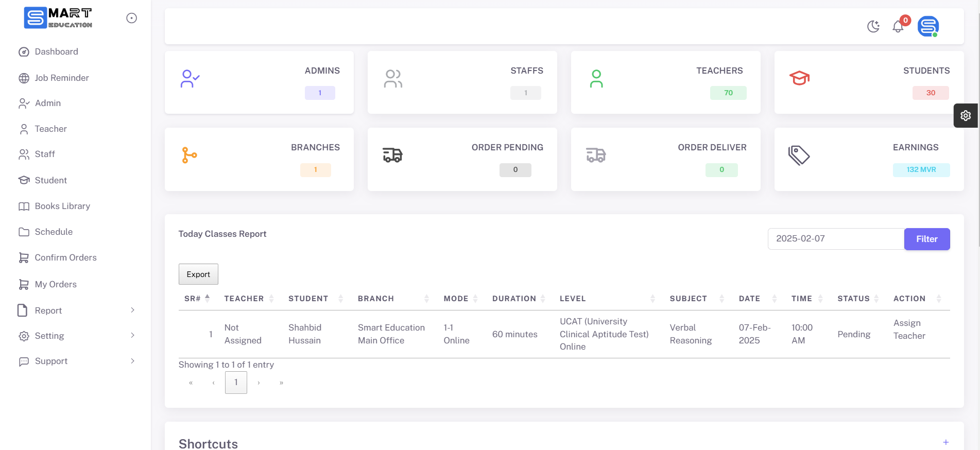
Task: Go to Confirm Orders page
Action: (x=65, y=257)
